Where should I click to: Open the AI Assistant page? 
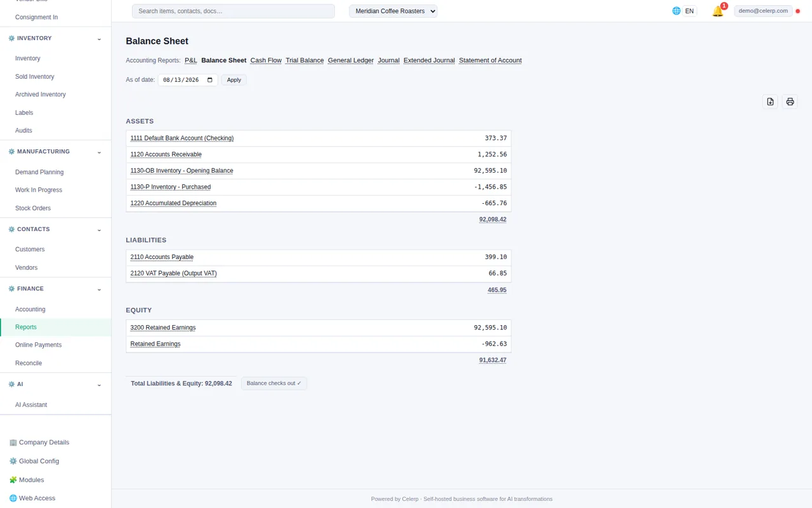[x=31, y=405]
